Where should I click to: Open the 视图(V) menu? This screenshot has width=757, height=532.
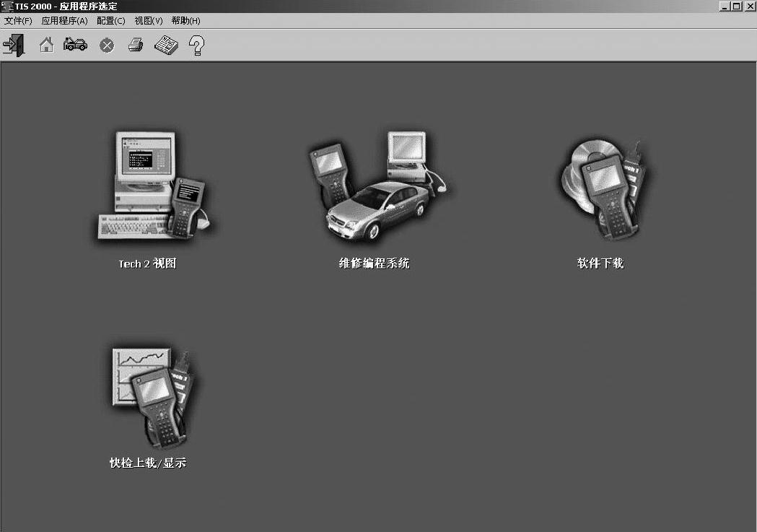[x=149, y=21]
